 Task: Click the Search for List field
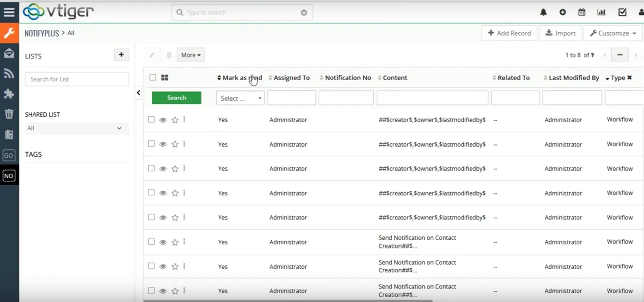pos(77,79)
